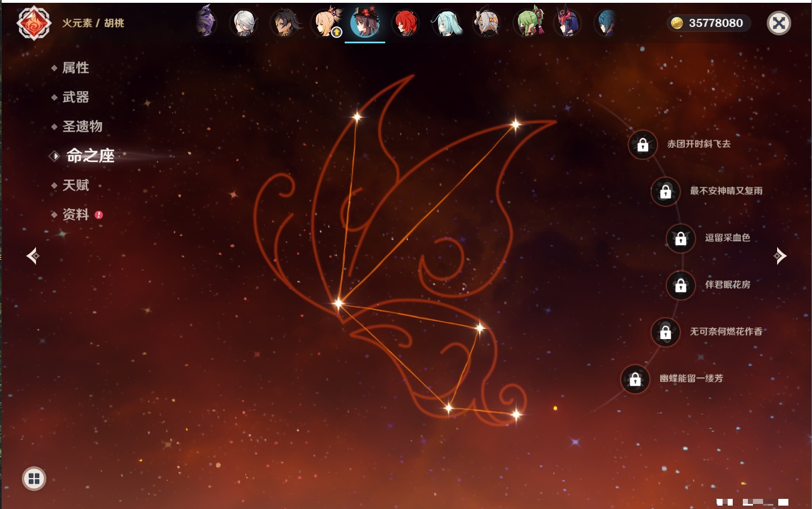This screenshot has height=509, width=812.
Task: Select the highlighted Hu Tao avatar
Action: pyautogui.click(x=366, y=23)
